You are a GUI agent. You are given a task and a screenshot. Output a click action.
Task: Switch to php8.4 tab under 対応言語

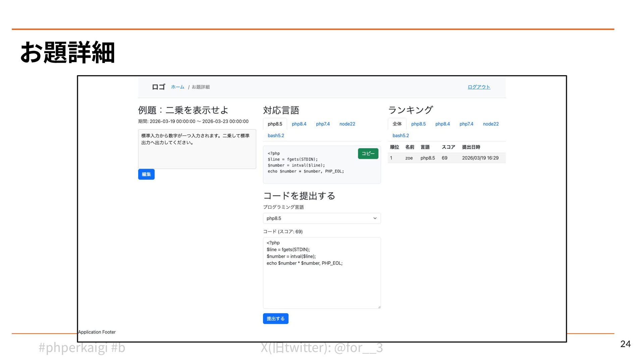(299, 124)
